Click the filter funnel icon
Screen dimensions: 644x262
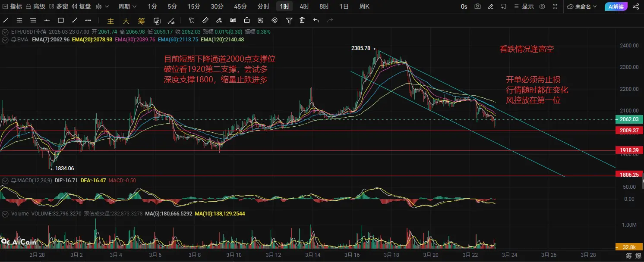click(289, 20)
